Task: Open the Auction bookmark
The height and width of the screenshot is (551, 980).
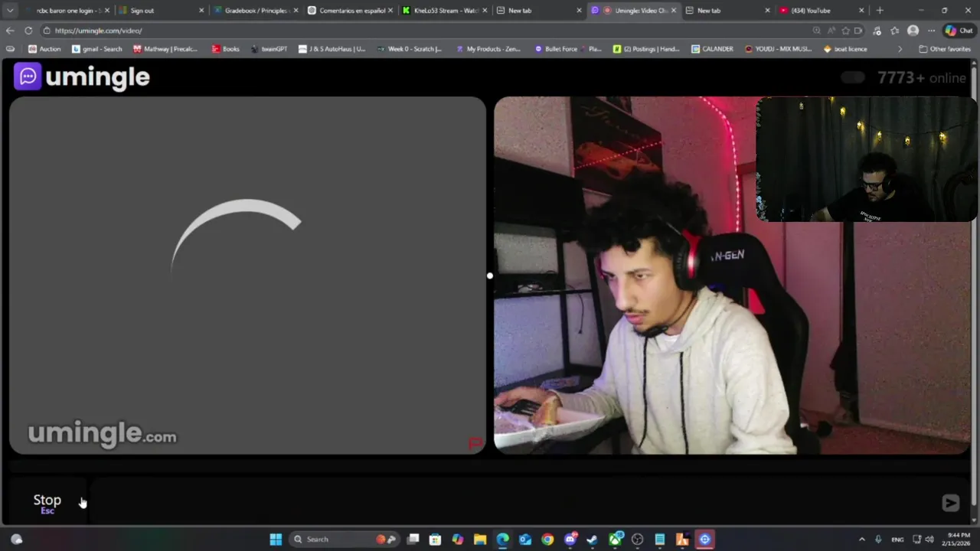Action: point(44,49)
